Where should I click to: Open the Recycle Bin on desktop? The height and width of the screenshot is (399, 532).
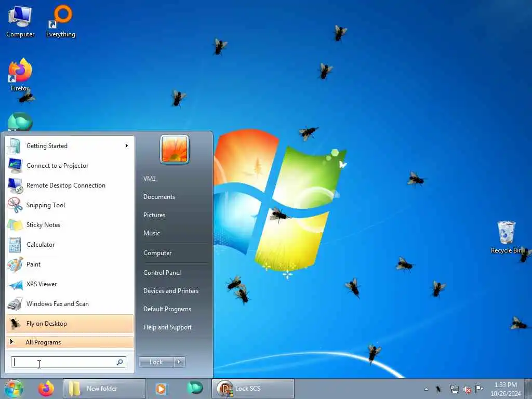[x=506, y=237]
